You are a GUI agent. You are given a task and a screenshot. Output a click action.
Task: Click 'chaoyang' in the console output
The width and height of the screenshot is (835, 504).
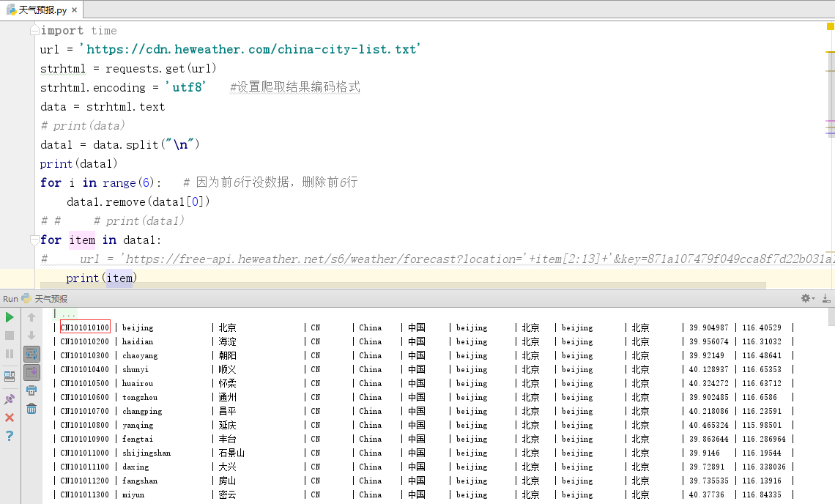140,355
